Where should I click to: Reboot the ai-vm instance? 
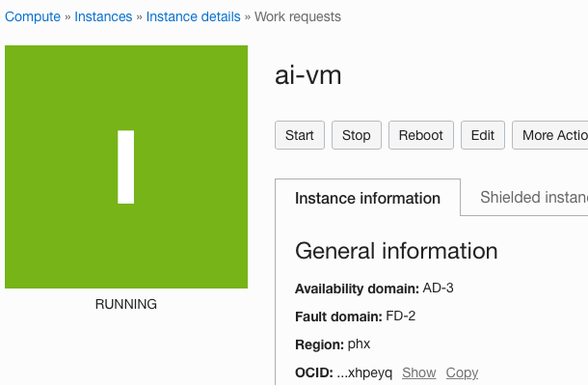point(420,135)
